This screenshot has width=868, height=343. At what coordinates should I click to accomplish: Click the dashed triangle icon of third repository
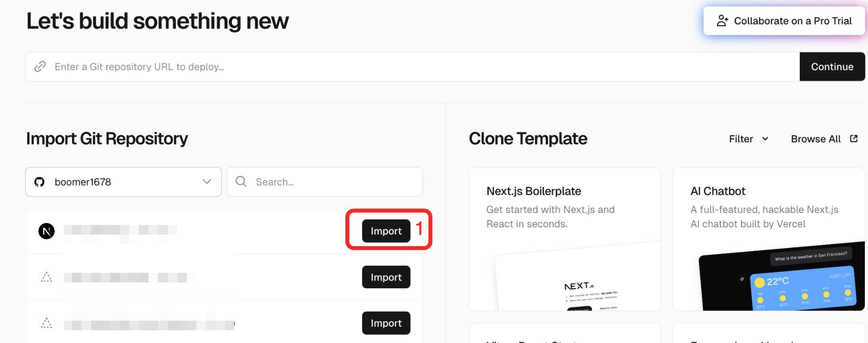click(x=47, y=323)
